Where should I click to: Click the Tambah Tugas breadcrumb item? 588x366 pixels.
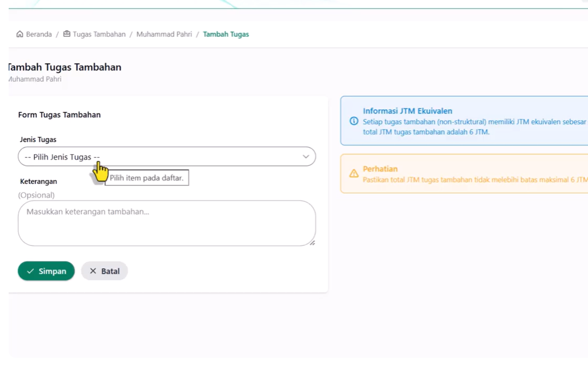pos(226,34)
